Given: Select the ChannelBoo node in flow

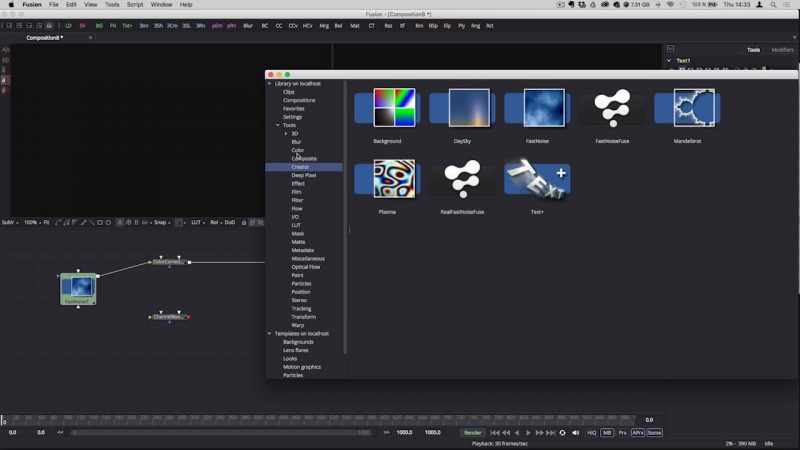Looking at the screenshot, I should pyautogui.click(x=169, y=317).
